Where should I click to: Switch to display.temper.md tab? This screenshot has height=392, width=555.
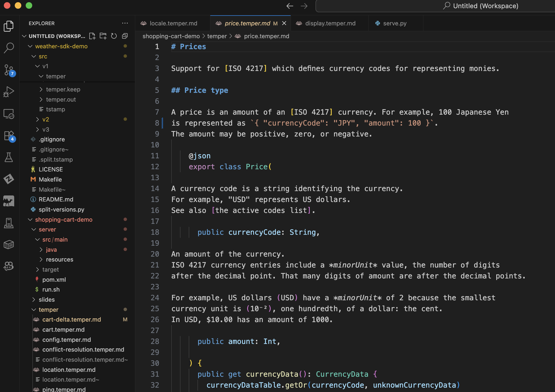pyautogui.click(x=330, y=23)
